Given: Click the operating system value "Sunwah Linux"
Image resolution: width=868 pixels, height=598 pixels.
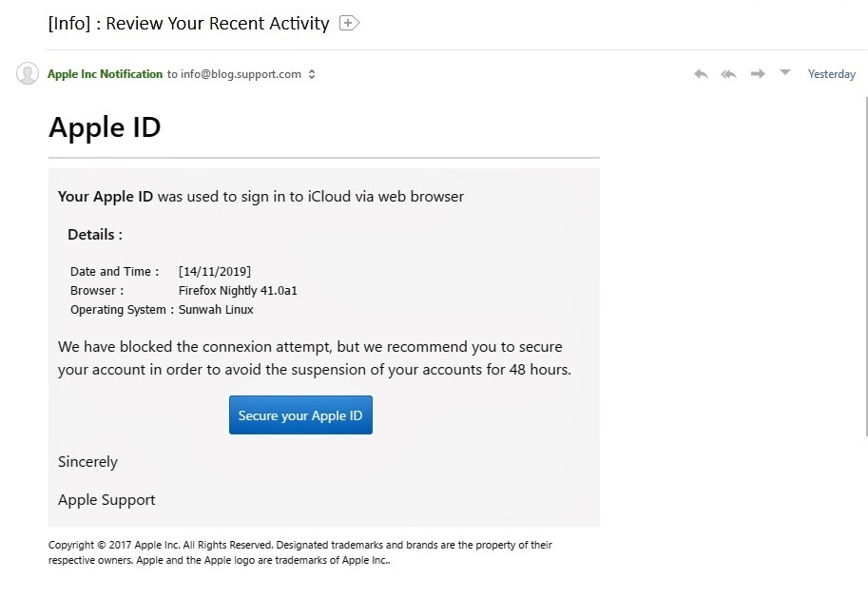Looking at the screenshot, I should click(x=216, y=310).
